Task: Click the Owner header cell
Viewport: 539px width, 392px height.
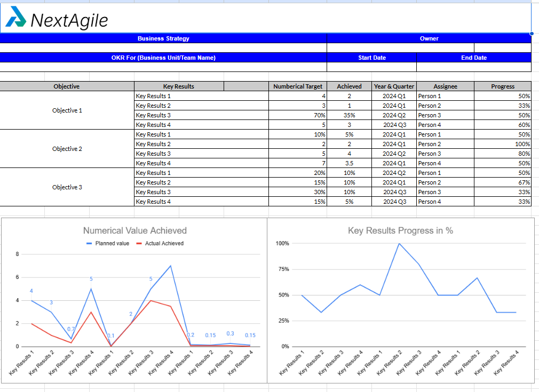Action: point(429,38)
